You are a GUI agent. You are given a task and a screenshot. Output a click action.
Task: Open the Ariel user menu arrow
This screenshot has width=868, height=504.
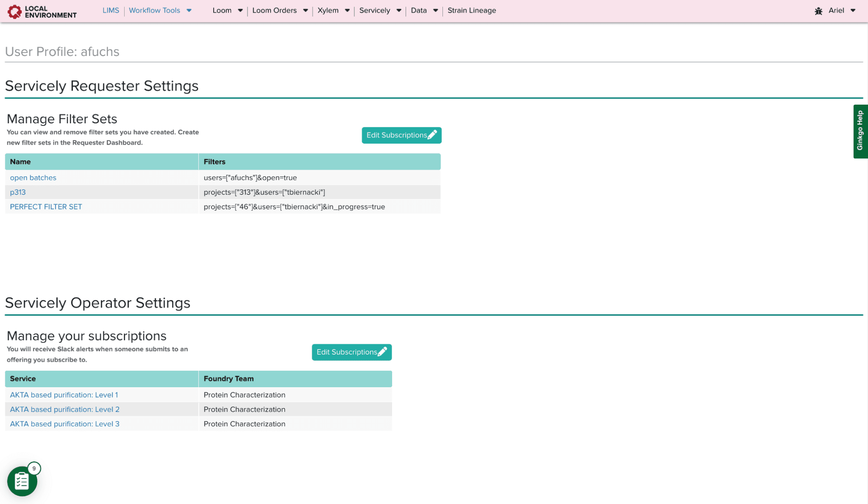(x=853, y=10)
